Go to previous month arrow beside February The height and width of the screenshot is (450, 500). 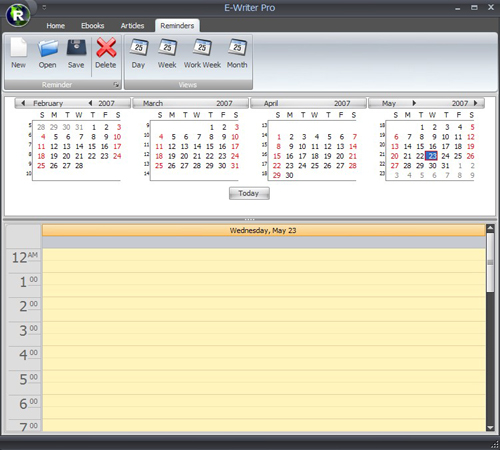pos(23,103)
